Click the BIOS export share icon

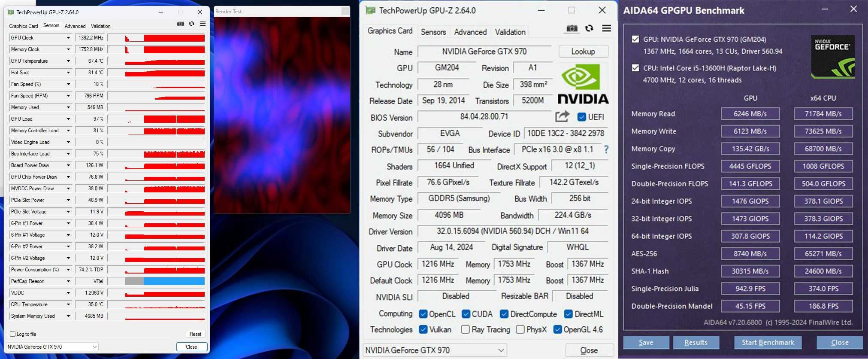coord(562,116)
